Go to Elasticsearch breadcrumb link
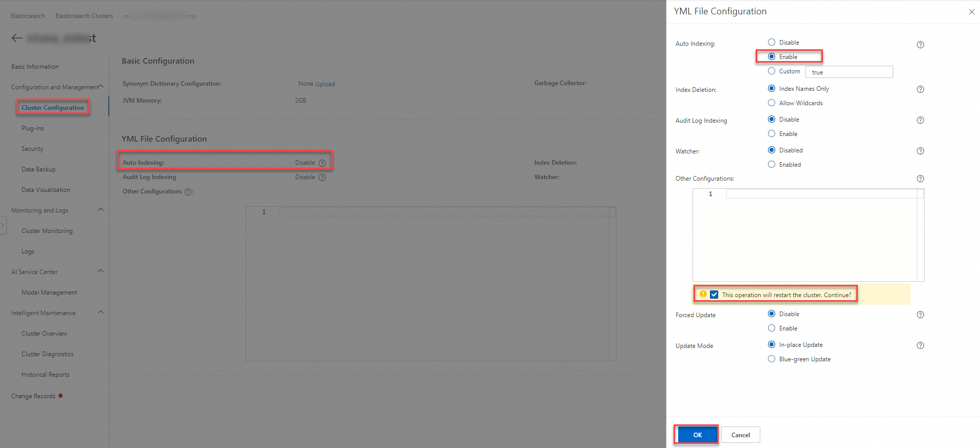Screen dimensions: 980x448 [x=28, y=16]
